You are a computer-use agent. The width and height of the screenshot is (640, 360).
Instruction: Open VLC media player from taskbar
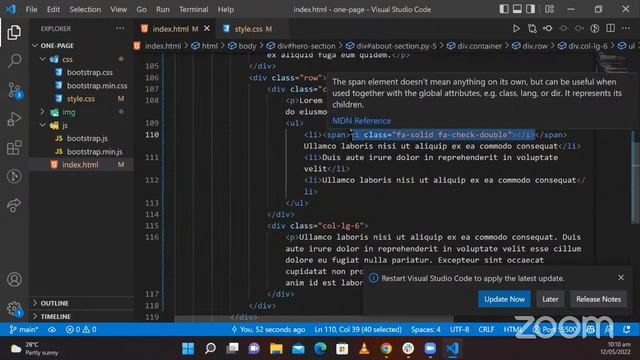point(364,349)
